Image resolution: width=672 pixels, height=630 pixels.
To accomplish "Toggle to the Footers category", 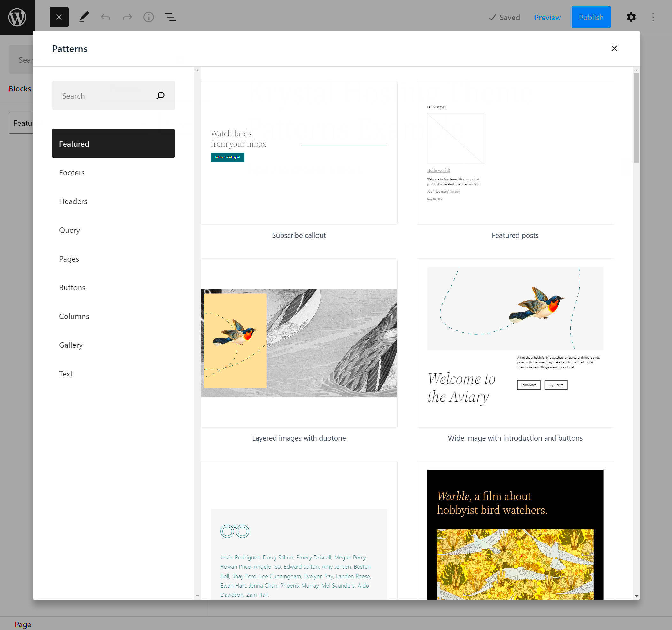I will click(x=72, y=172).
